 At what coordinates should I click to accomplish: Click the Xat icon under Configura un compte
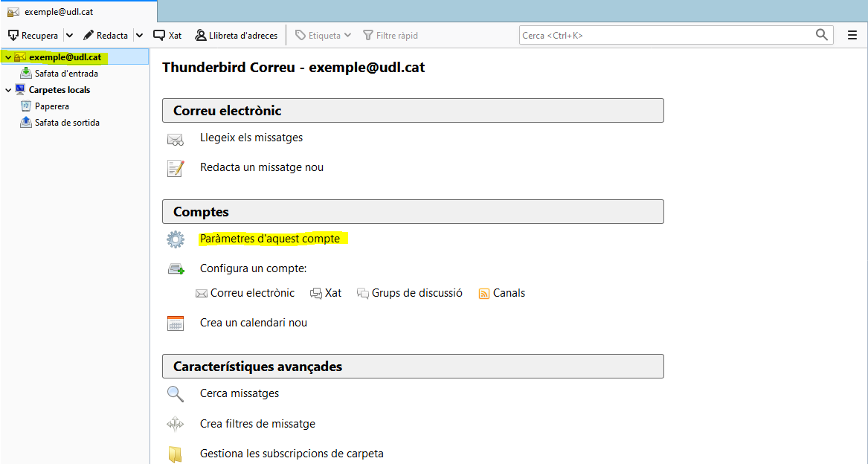coord(316,294)
